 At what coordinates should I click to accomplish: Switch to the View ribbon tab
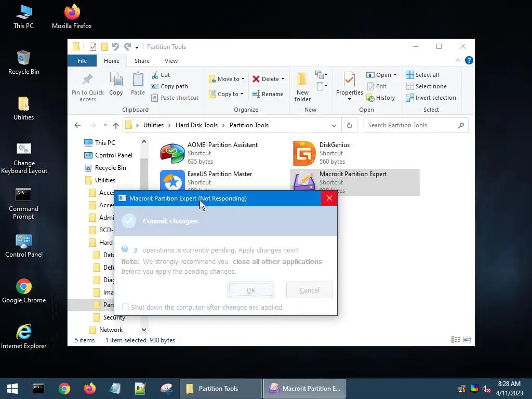point(171,61)
